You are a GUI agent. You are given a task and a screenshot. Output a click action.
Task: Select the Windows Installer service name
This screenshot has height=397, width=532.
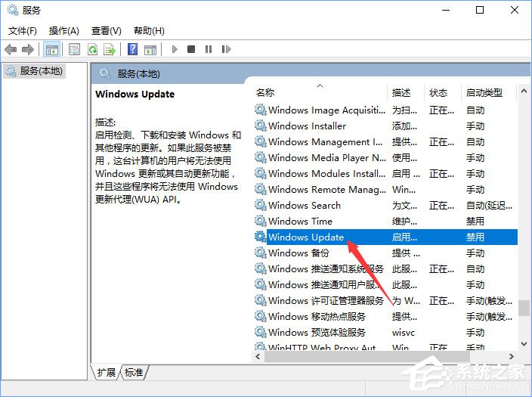pyautogui.click(x=307, y=126)
